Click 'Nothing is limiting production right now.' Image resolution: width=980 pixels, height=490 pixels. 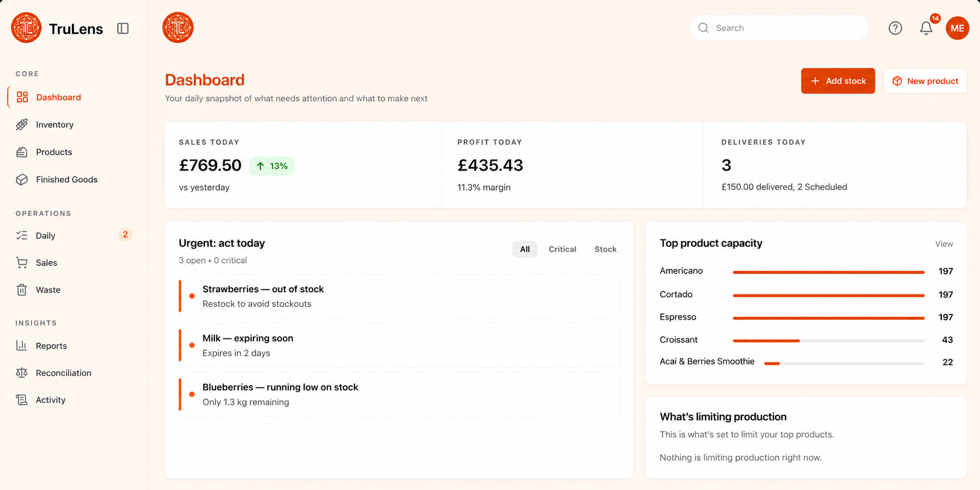(740, 457)
